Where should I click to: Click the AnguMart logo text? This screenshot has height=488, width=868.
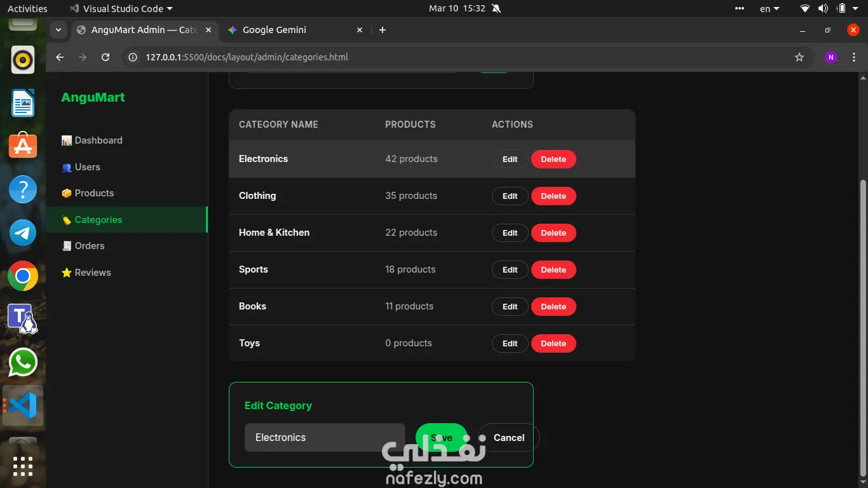click(x=93, y=97)
